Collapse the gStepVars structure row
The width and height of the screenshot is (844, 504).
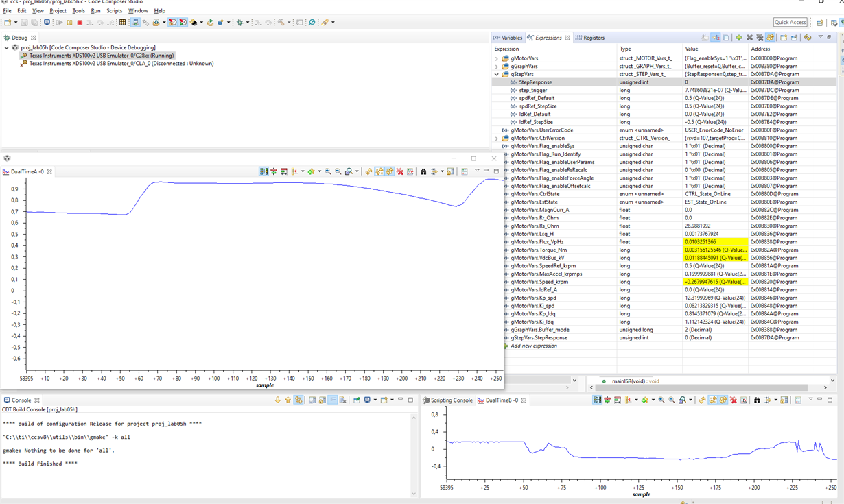pyautogui.click(x=497, y=74)
